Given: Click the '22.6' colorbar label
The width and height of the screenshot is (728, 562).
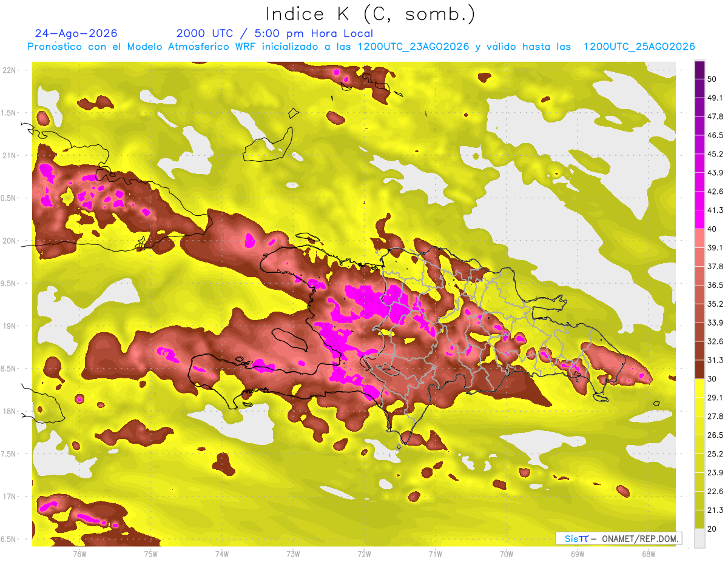Looking at the screenshot, I should [x=715, y=492].
